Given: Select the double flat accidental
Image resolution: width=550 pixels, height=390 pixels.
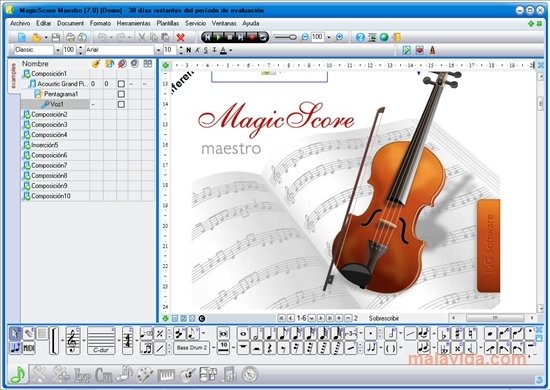Looking at the screenshot, I should [x=444, y=348].
